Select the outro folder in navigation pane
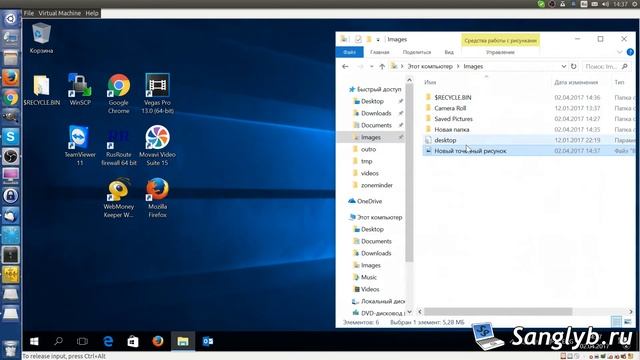This screenshot has height=360, width=640. [x=368, y=149]
